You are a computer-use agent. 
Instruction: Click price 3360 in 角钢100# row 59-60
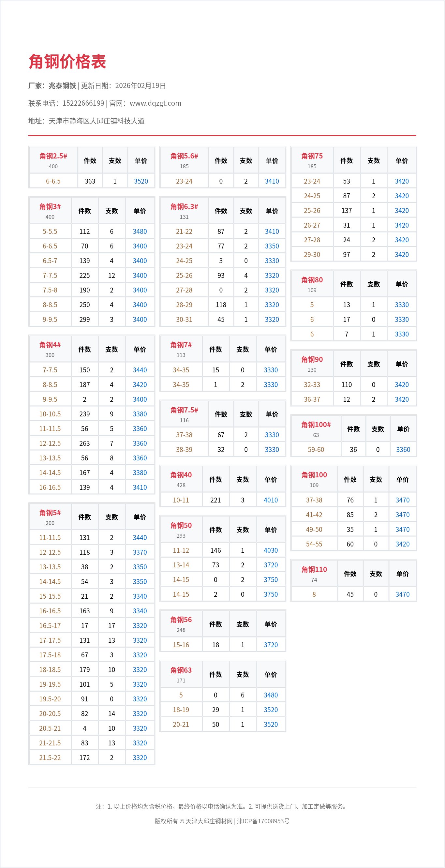403,450
